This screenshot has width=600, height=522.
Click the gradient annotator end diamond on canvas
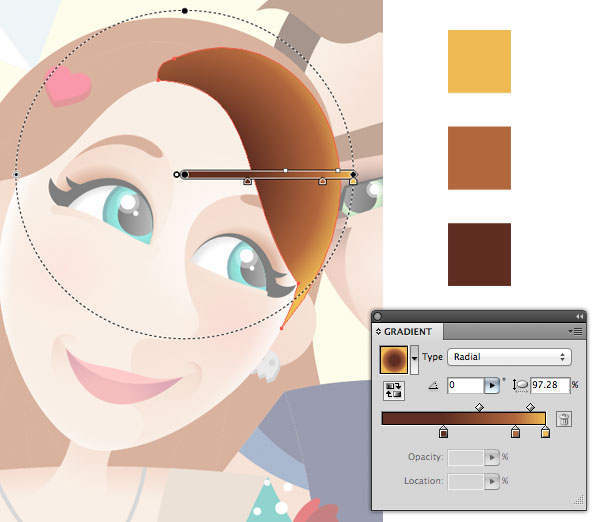353,175
